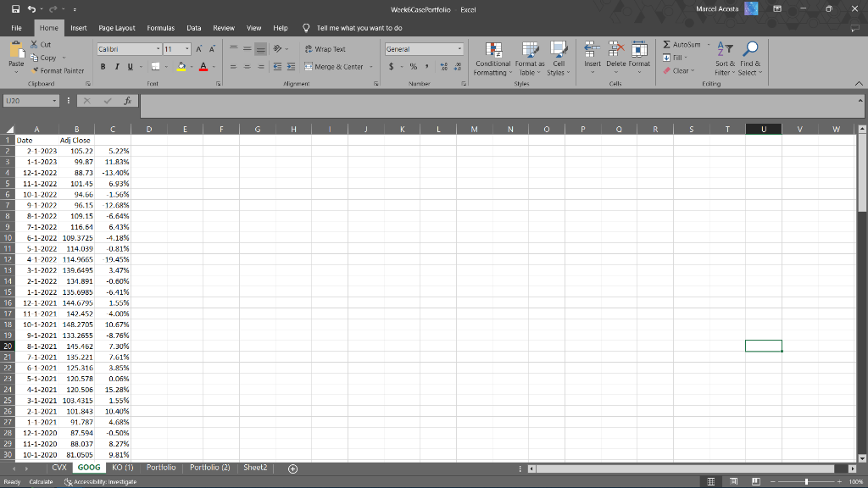Viewport: 868px width, 488px height.
Task: Toggle Italic formatting
Action: 117,67
